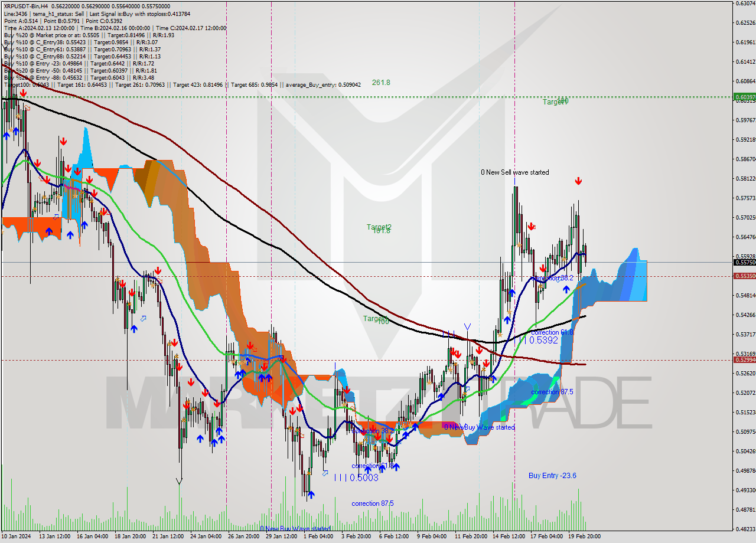Click the 0.63074 price axis label
Image resolution: width=756 pixels, height=543 pixels.
pos(745,4)
